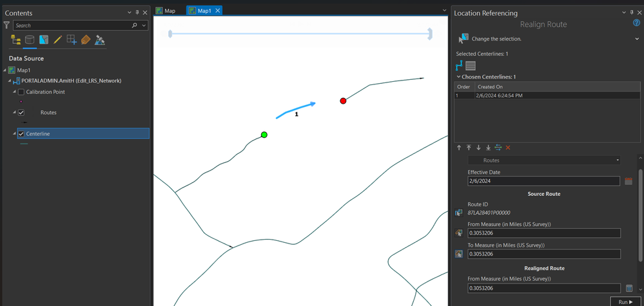Click the Effective Date field

click(x=544, y=181)
